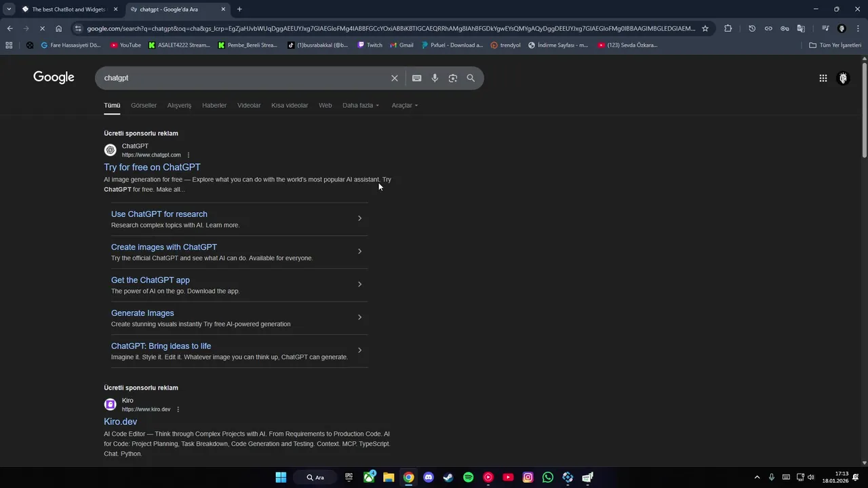Open the "Tüm Yer İşaretleri" bookmarks folder
868x488 pixels.
tap(835, 45)
